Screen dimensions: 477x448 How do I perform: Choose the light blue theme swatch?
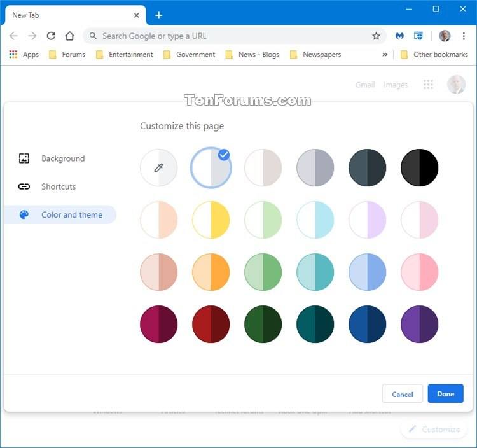368,272
